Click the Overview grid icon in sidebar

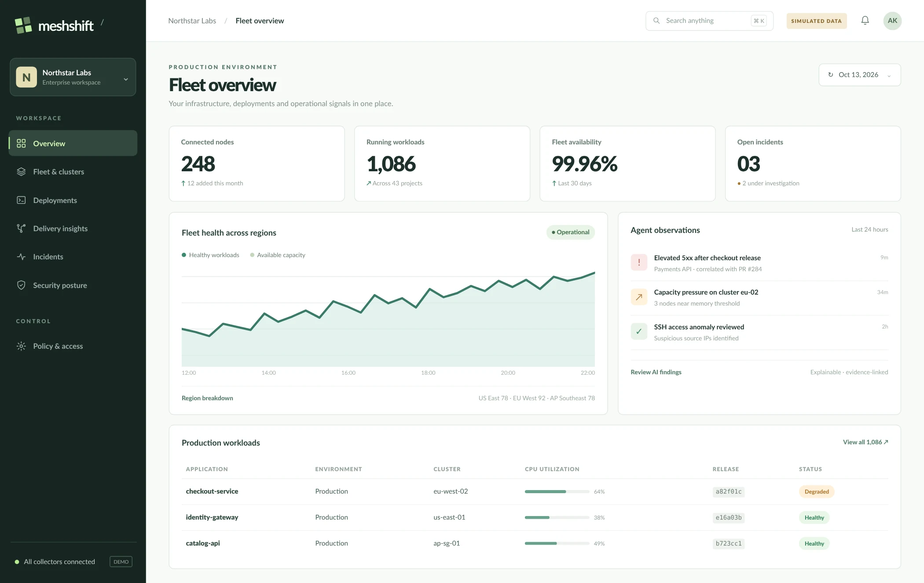21,143
